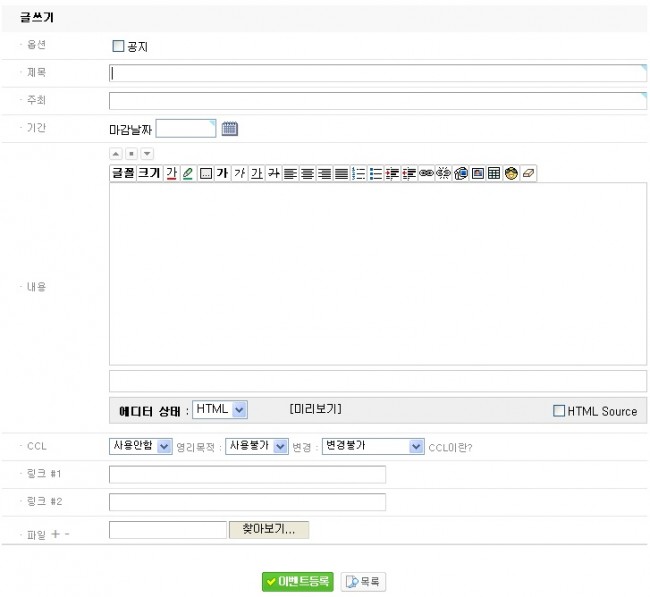
Task: Open the CCL이란? help link
Action: coord(450,447)
